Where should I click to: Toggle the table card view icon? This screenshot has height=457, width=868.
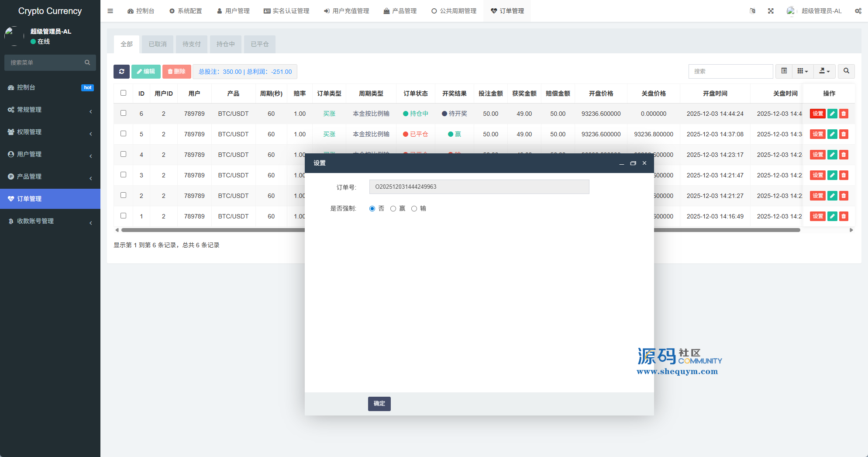784,71
